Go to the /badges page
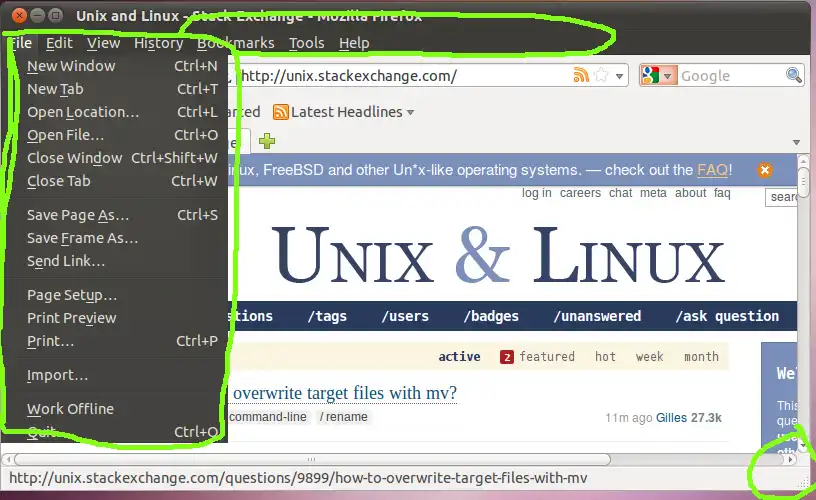Screen dimensions: 816x500 (491, 316)
